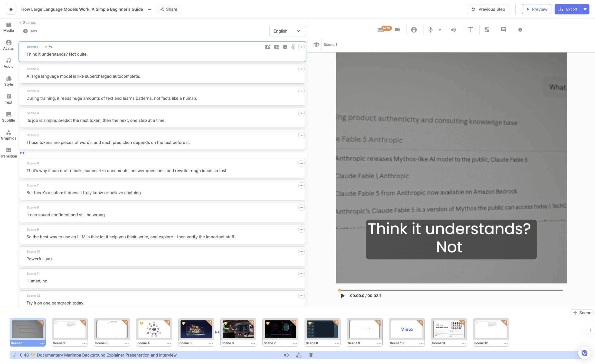Click the info icon in preview toolbar

[520, 30]
